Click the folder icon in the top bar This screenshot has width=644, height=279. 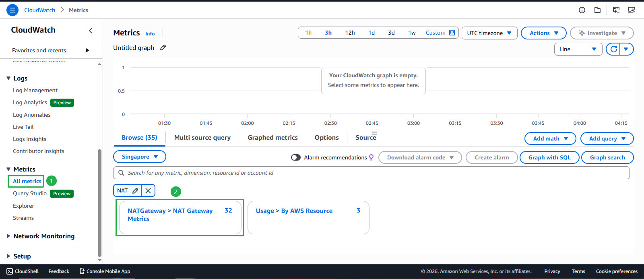[x=598, y=10]
